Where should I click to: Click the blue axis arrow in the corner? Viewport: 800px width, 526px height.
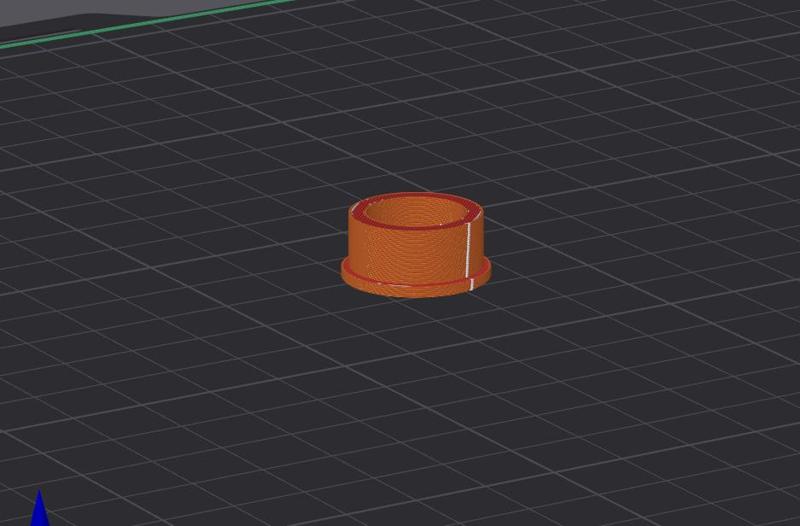coord(40,508)
